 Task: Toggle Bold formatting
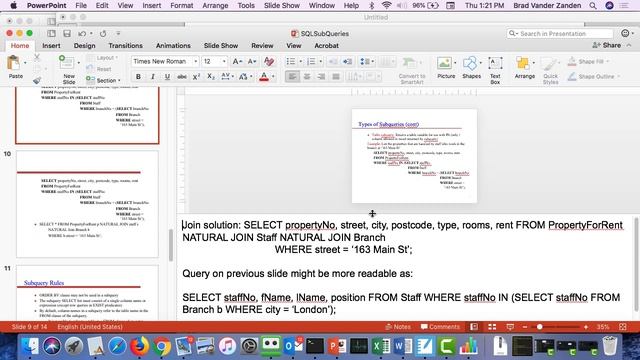(138, 77)
